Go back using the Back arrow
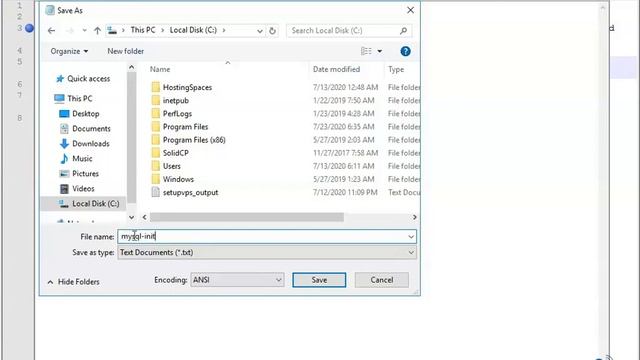Viewport: 640px width, 360px height. tap(51, 31)
